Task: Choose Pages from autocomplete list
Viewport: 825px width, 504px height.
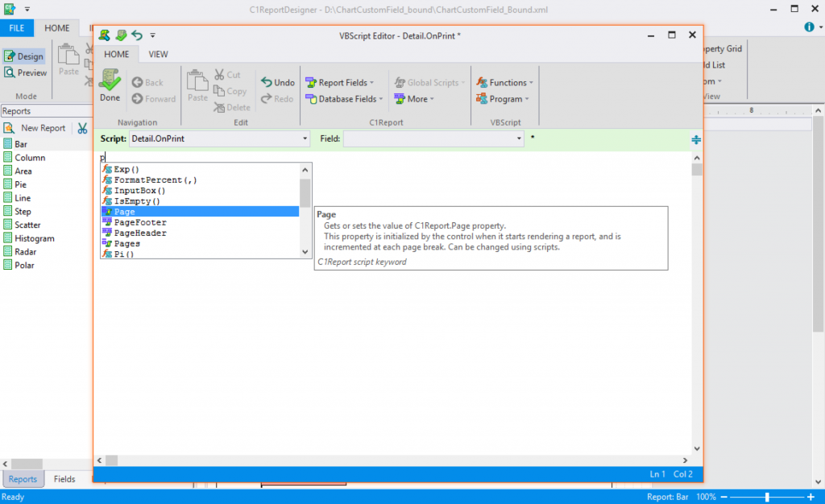Action: tap(200, 243)
